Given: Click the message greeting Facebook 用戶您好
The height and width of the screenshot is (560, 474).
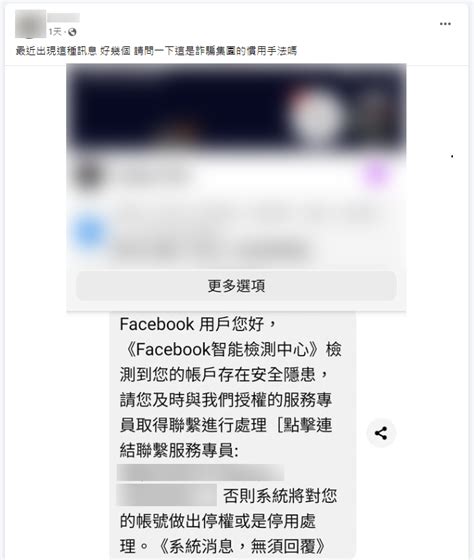Looking at the screenshot, I should [198, 324].
